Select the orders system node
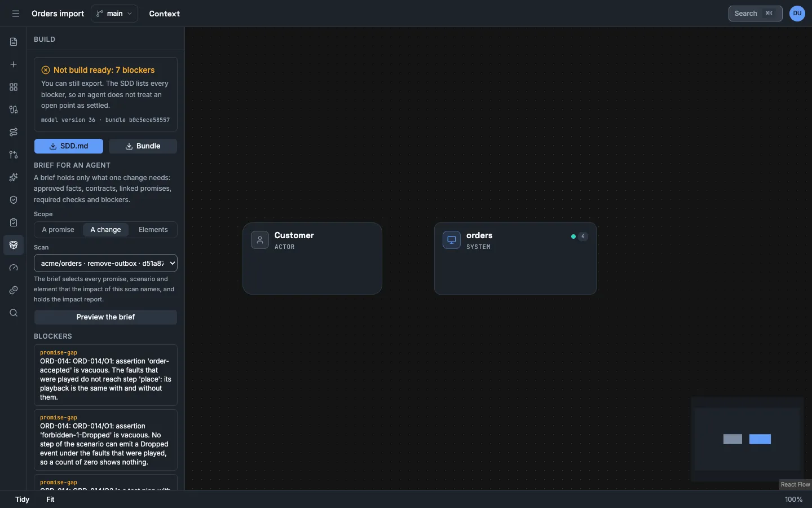The image size is (812, 508). pyautogui.click(x=515, y=259)
